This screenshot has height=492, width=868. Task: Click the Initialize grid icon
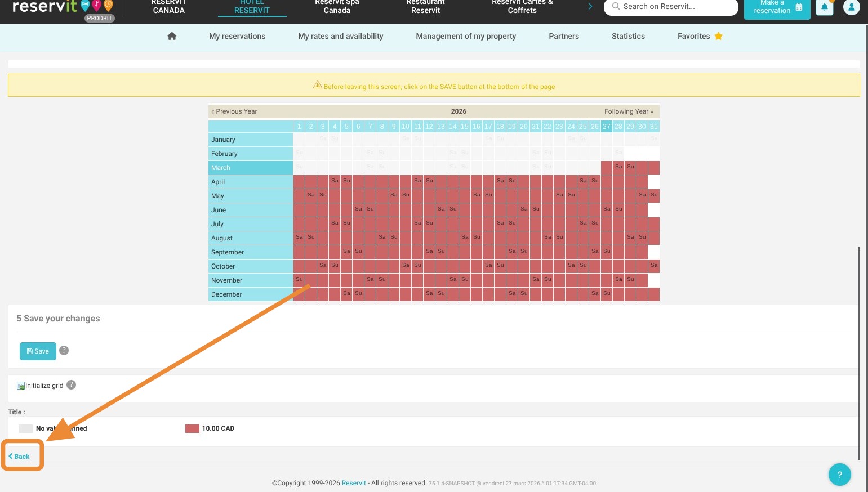click(21, 386)
